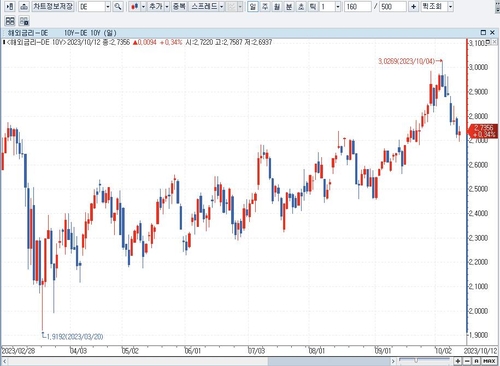
Task: Click the greyed-out line tool icon
Action: coord(231,6)
